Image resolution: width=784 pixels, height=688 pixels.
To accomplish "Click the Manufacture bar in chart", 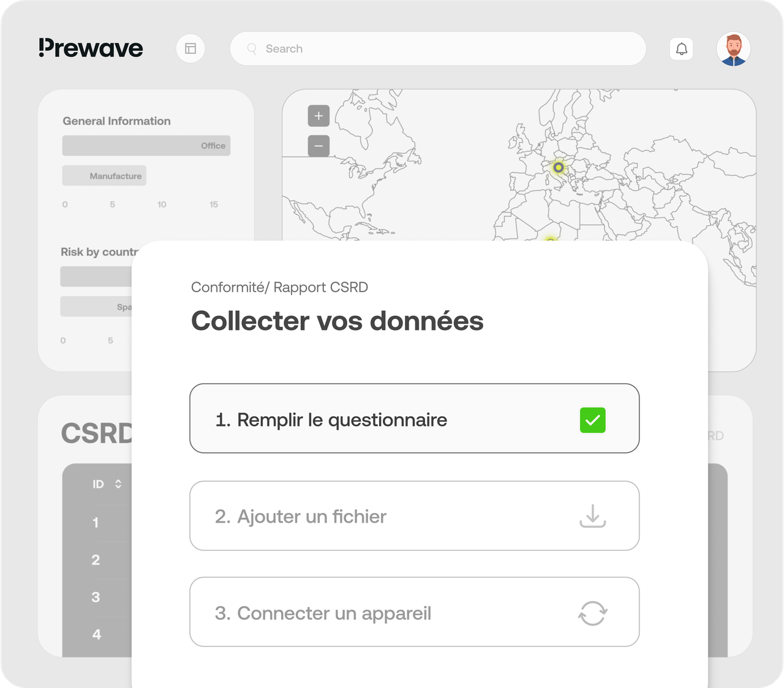I will [x=104, y=176].
